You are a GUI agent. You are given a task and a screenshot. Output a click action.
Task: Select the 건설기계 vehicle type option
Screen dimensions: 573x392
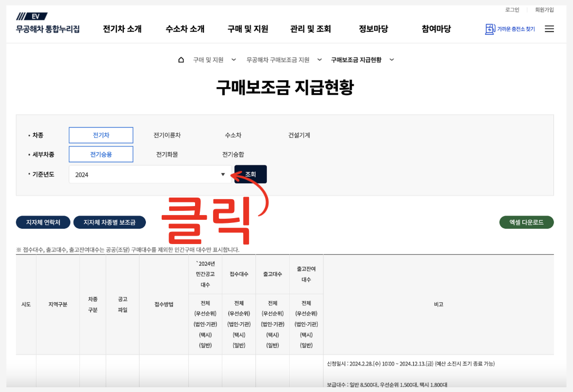click(x=299, y=135)
